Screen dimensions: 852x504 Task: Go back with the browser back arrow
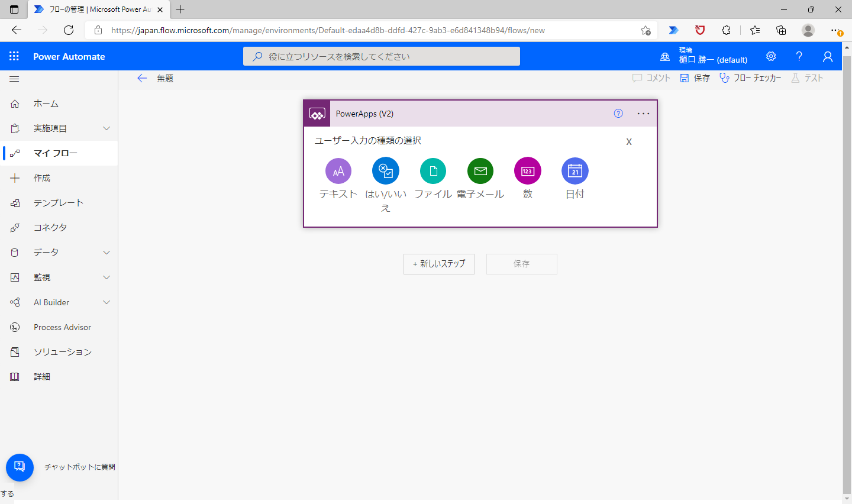[17, 30]
